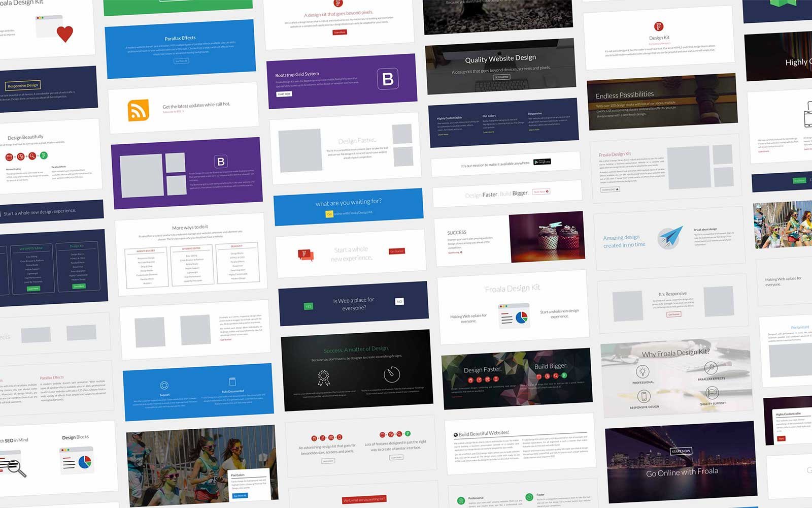Click the red heart icon
Viewport: 812px width, 508px height.
pyautogui.click(x=64, y=34)
